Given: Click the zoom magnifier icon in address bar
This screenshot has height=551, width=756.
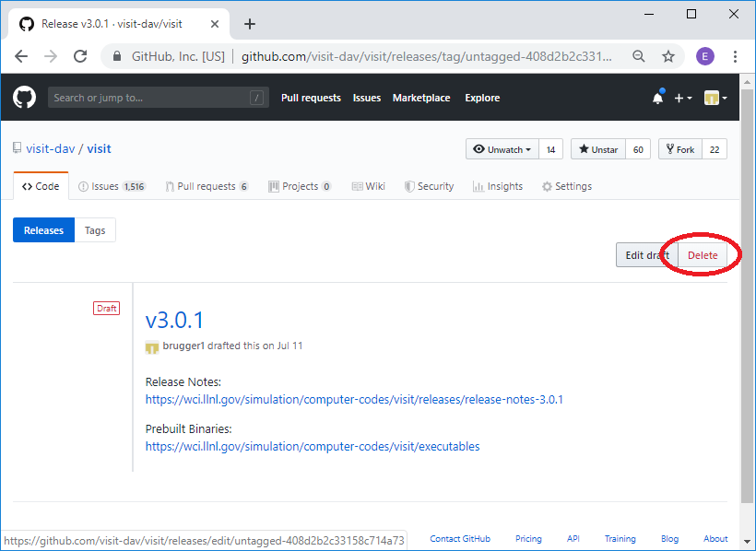Looking at the screenshot, I should point(639,56).
